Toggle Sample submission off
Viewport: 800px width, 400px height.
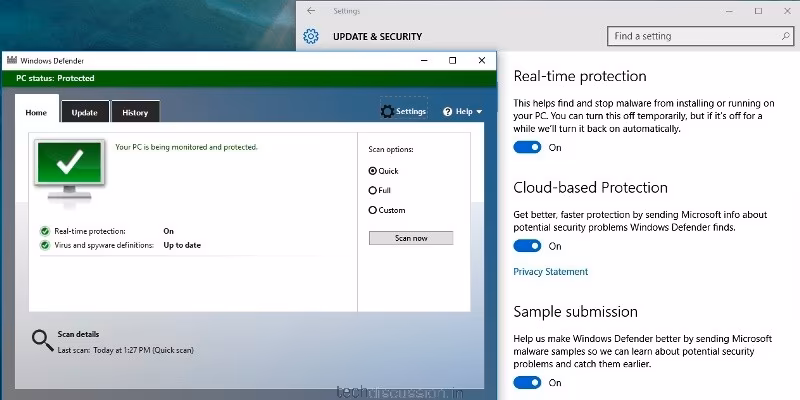click(527, 382)
